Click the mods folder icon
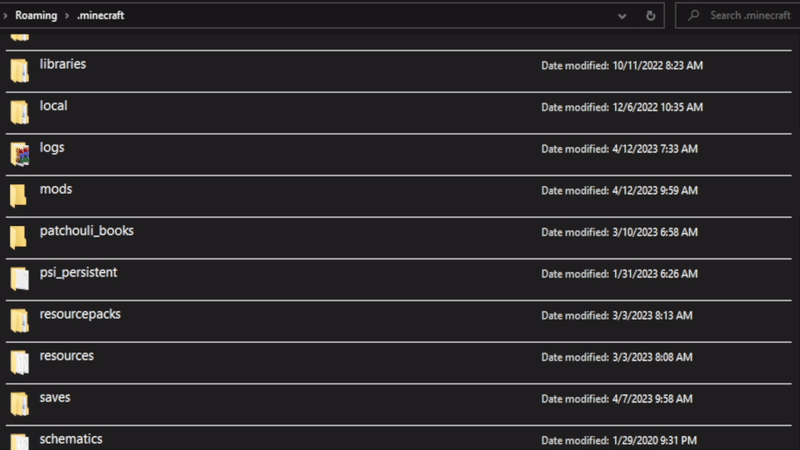The height and width of the screenshot is (450, 800). [19, 195]
